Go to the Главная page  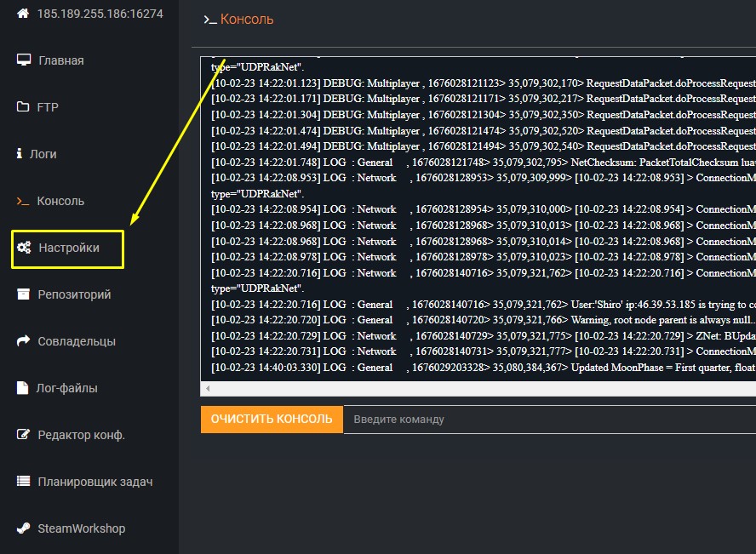[60, 60]
